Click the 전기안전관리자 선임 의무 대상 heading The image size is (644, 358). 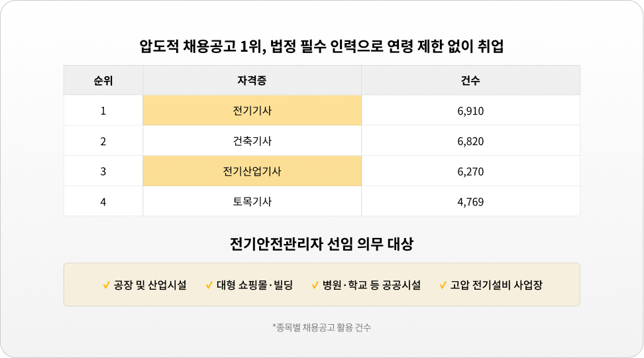[321, 244]
